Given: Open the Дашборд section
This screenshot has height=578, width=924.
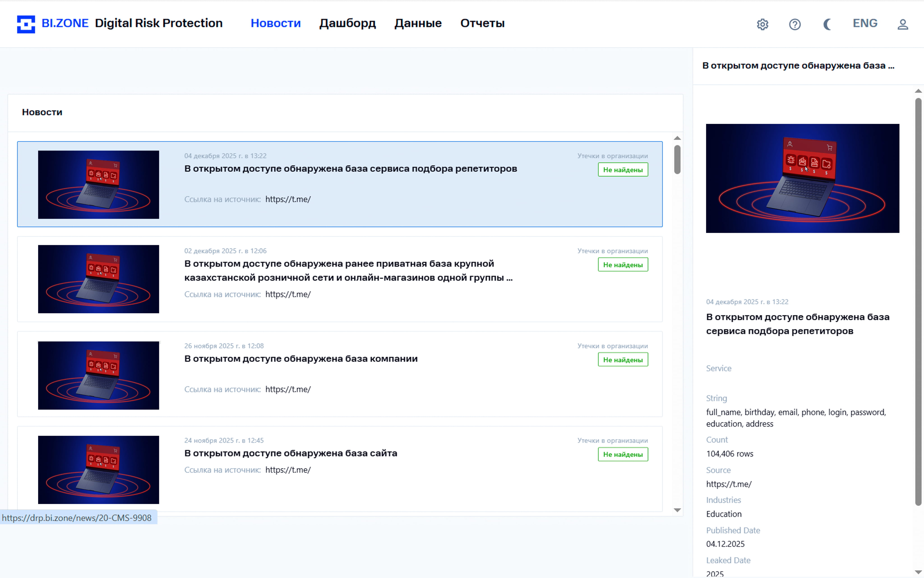Looking at the screenshot, I should coord(347,23).
